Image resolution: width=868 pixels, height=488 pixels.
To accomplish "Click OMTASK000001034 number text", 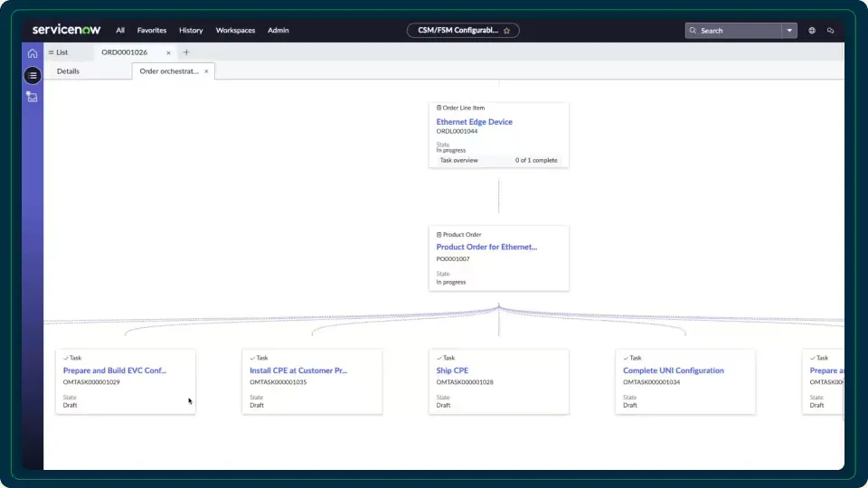I will click(x=652, y=382).
